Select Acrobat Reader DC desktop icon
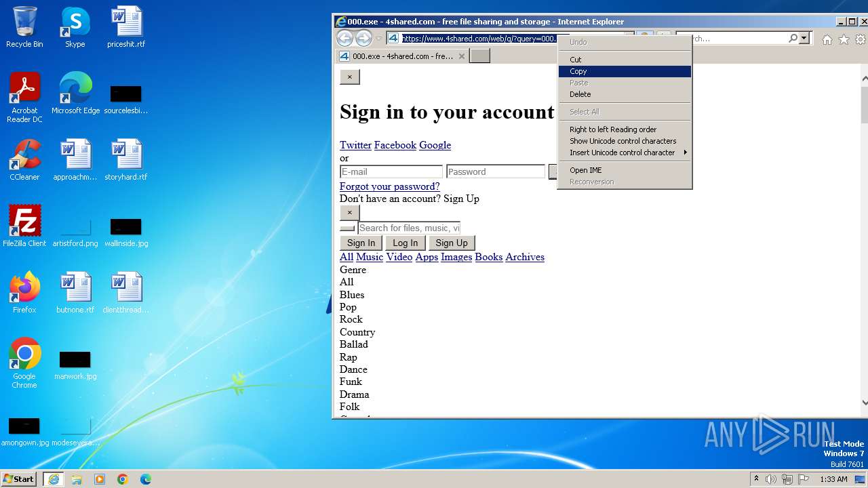This screenshot has height=488, width=868. [x=24, y=98]
